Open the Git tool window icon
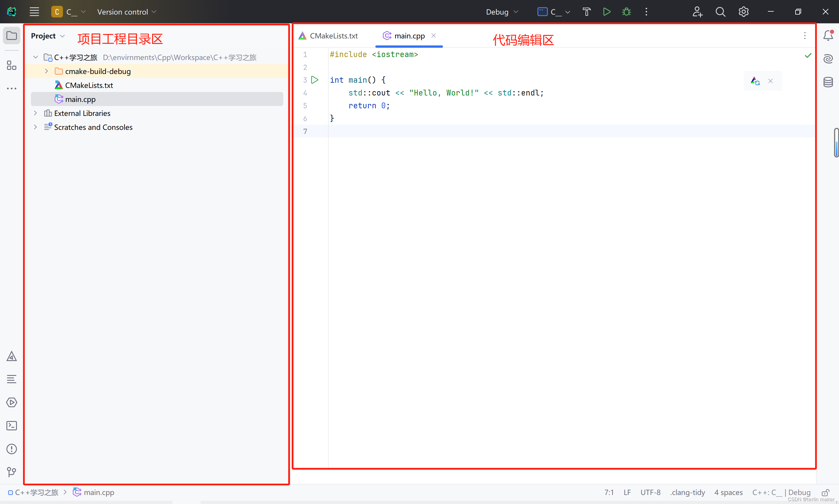 [x=12, y=472]
